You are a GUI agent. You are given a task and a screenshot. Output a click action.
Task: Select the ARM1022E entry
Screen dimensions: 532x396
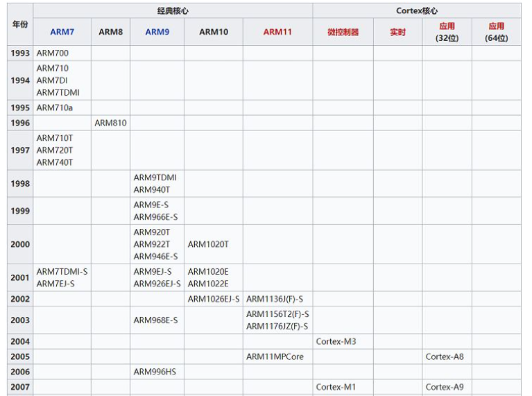click(x=208, y=284)
